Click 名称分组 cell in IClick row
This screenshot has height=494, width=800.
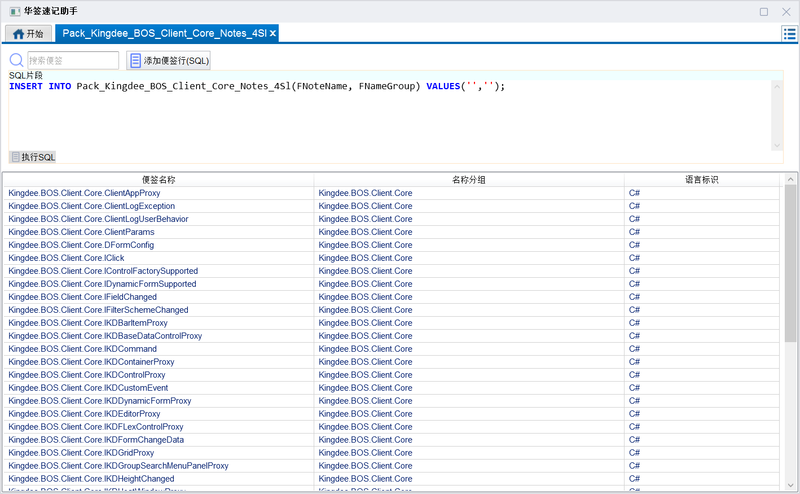469,258
